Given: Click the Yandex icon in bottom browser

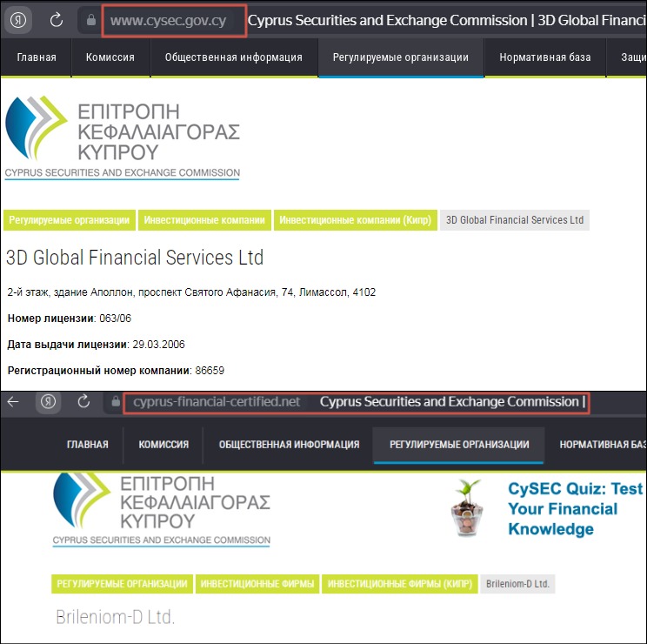Looking at the screenshot, I should (49, 402).
